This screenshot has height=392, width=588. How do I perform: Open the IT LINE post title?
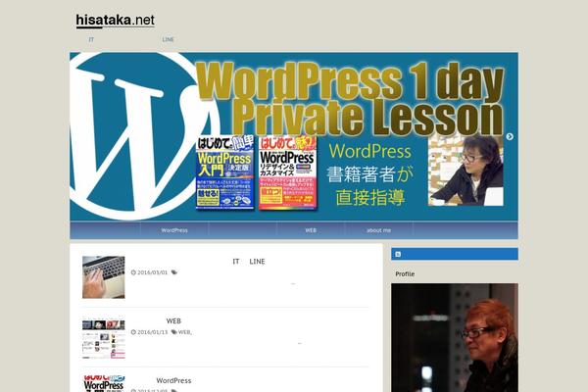249,262
